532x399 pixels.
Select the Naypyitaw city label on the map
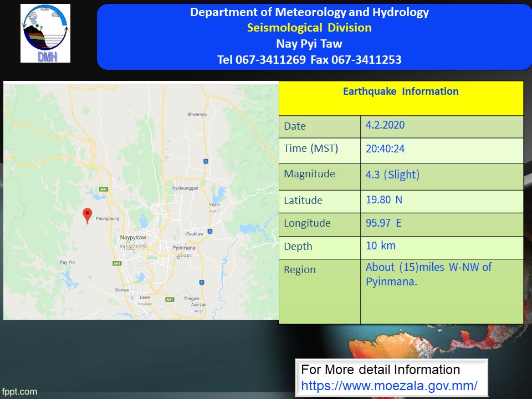[x=132, y=238]
